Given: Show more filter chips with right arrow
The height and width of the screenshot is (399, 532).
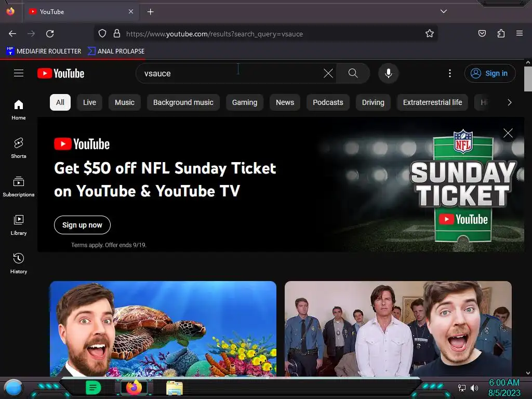Looking at the screenshot, I should pyautogui.click(x=509, y=102).
